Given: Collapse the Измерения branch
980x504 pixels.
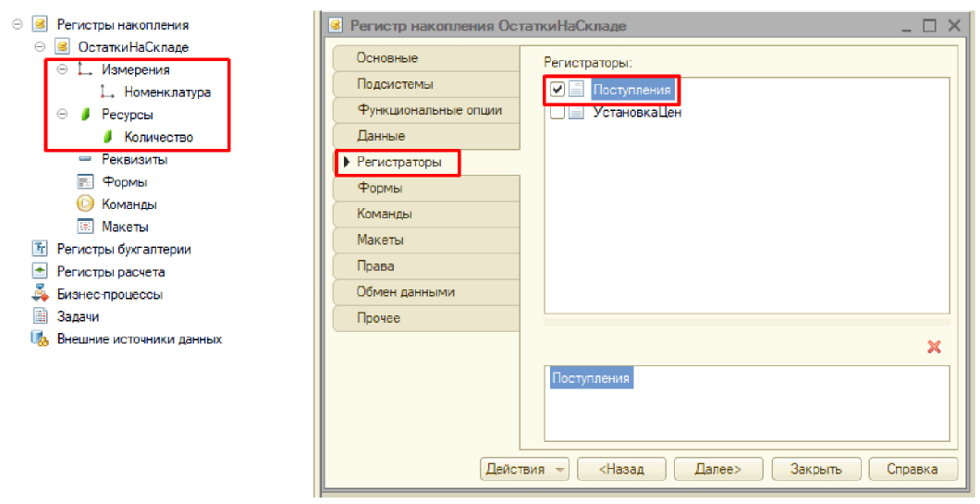Looking at the screenshot, I should click(x=63, y=69).
